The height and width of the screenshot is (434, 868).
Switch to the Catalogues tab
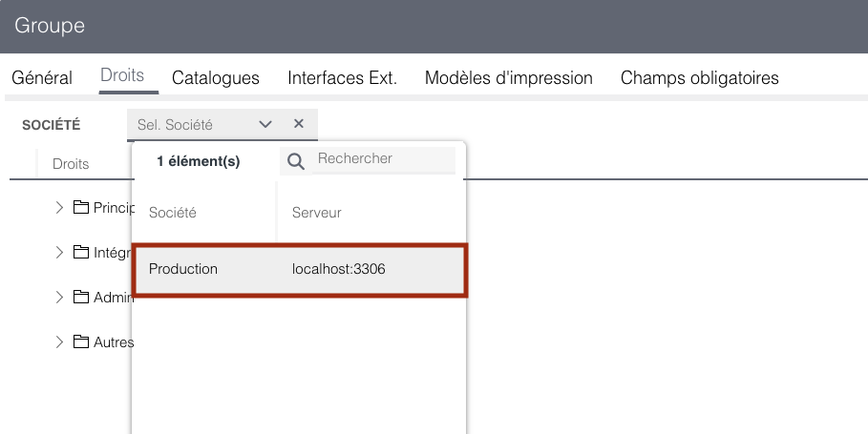point(216,78)
